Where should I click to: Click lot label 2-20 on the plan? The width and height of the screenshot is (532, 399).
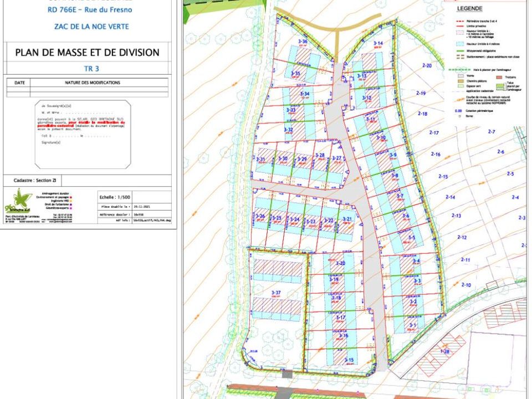click(427, 65)
